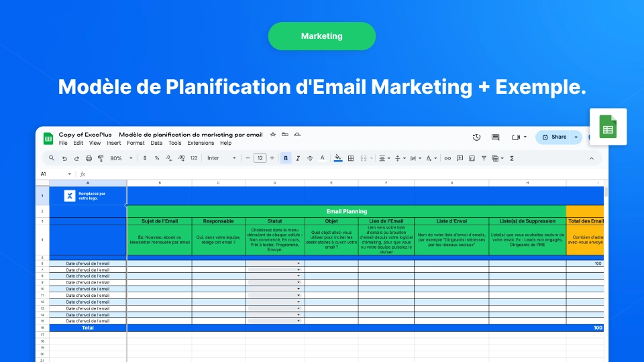Screen dimensions: 644x362
Task: Expand the arrow next to Share
Action: [x=576, y=137]
